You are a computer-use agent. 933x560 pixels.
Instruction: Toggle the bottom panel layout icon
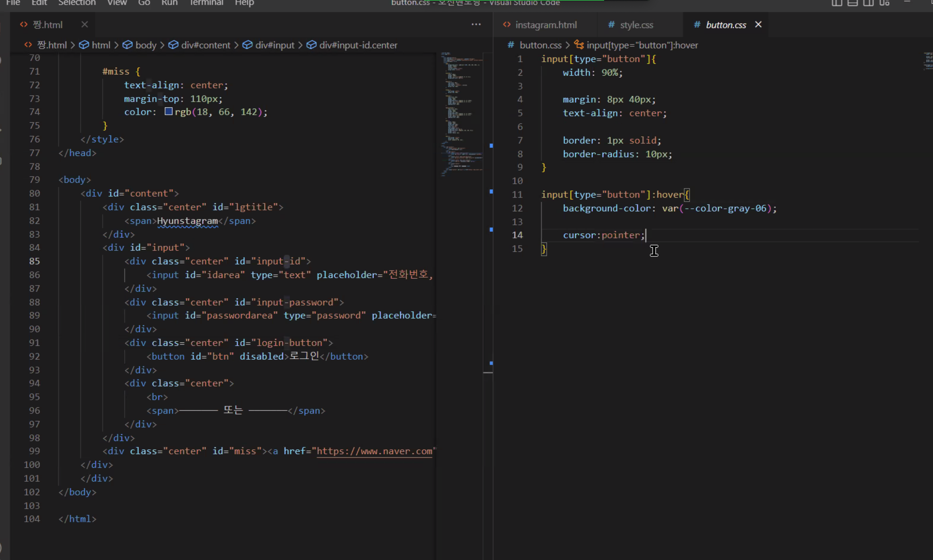point(852,3)
